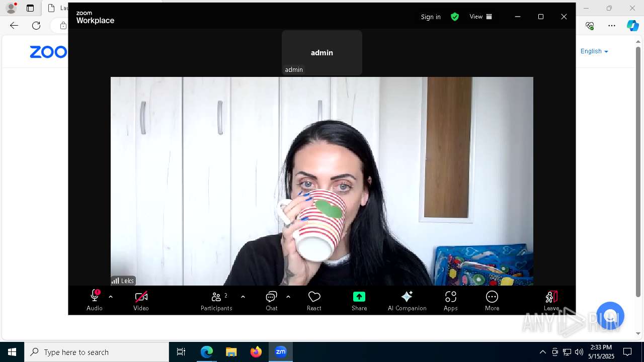
Task: Expand the Participants options arrow
Action: 243,297
